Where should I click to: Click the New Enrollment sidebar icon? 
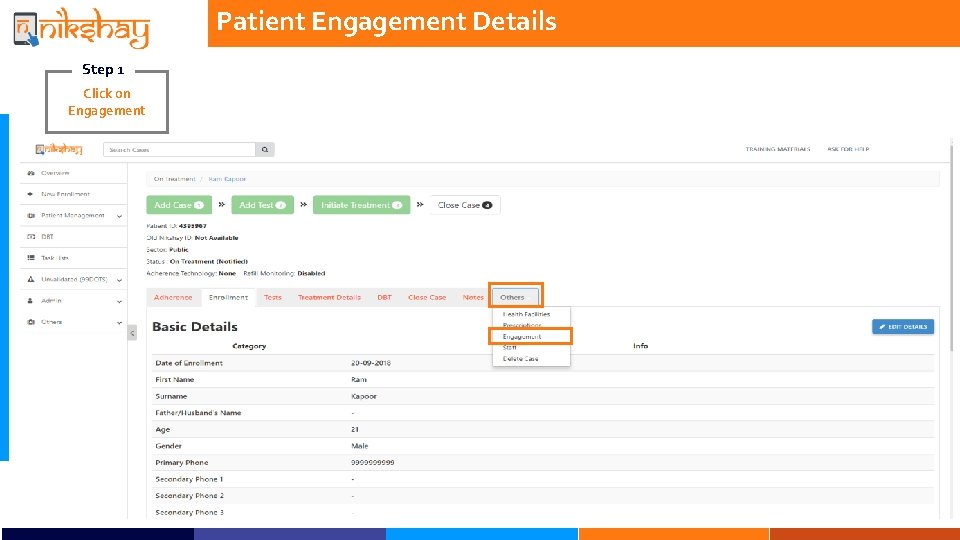pyautogui.click(x=31, y=194)
